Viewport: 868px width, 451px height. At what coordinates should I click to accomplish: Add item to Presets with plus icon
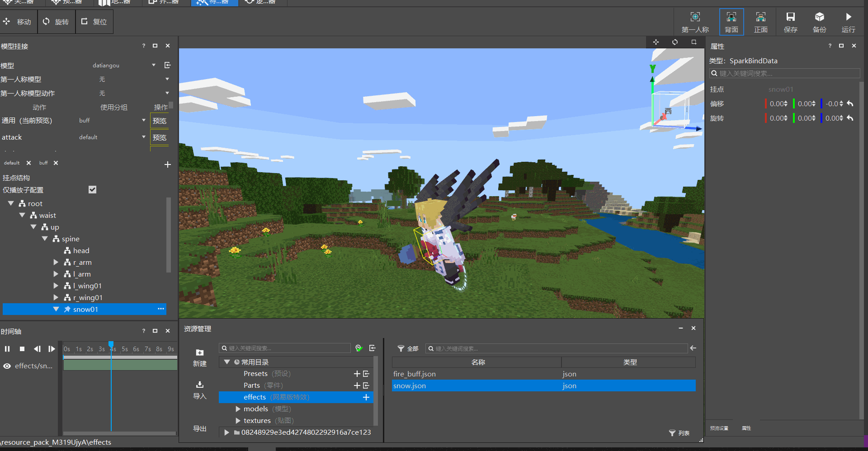coord(357,374)
